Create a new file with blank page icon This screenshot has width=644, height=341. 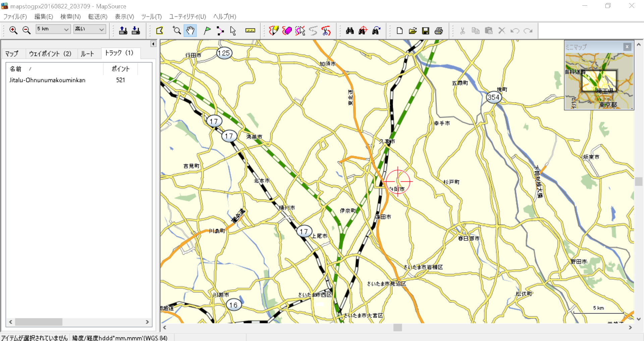(399, 31)
